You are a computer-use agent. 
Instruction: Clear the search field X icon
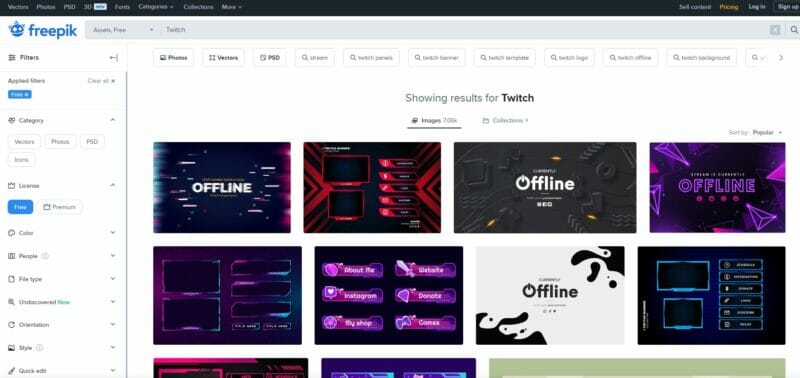(x=775, y=30)
